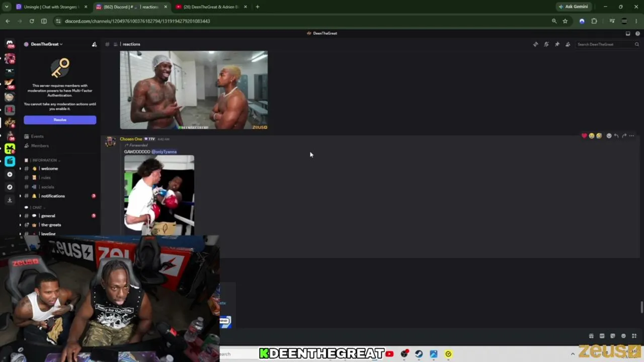
Task: Open a new Chrome tab
Action: (258, 7)
